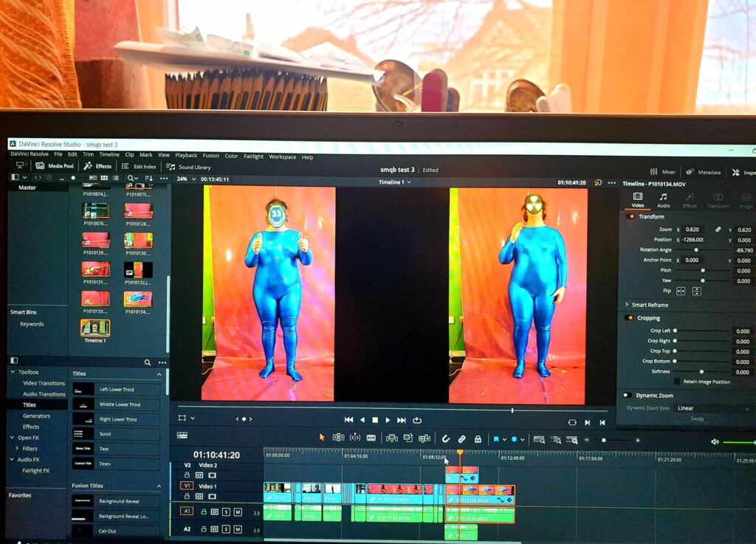
Task: Click the Flip Vertical icon
Action: [697, 291]
